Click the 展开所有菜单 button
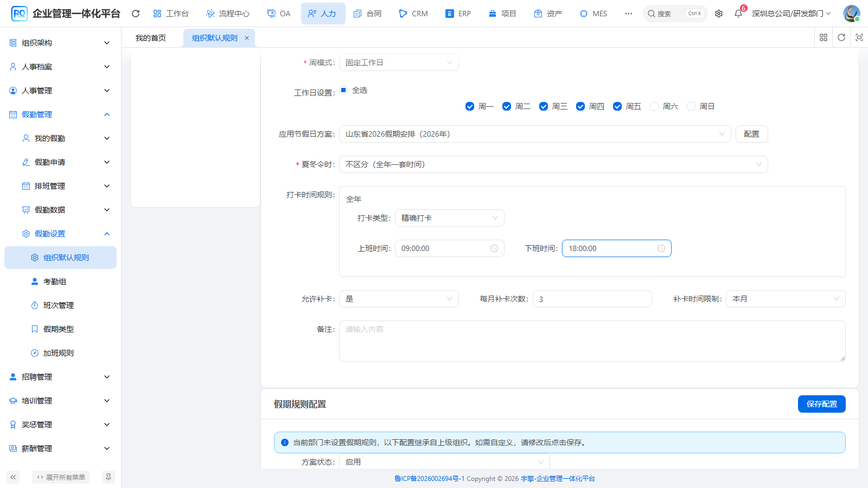Screen dimensions: 868x488 [x=61, y=477]
